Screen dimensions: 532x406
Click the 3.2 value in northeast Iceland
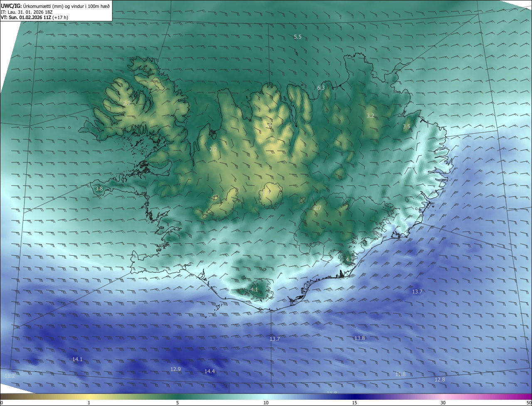370,115
